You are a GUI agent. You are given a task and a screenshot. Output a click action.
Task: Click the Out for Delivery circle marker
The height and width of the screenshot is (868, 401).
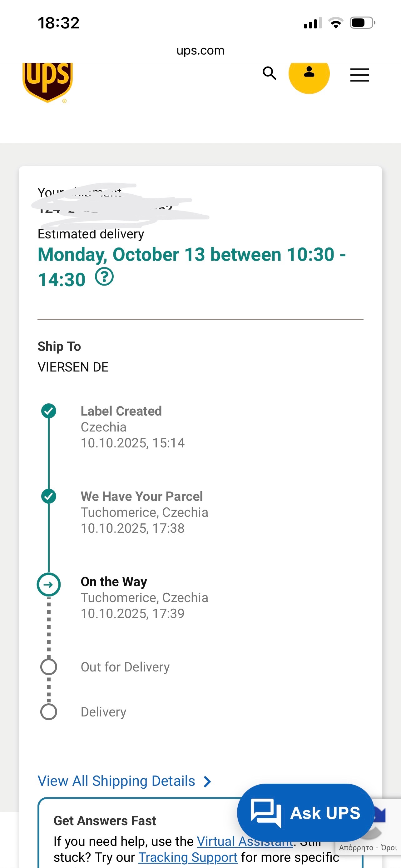point(49,666)
